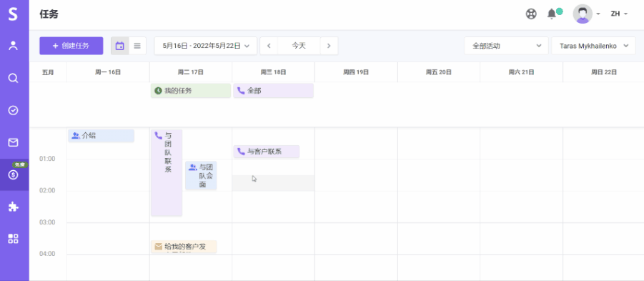Click the 周二 17日 column header
The width and height of the screenshot is (644, 281).
click(191, 72)
